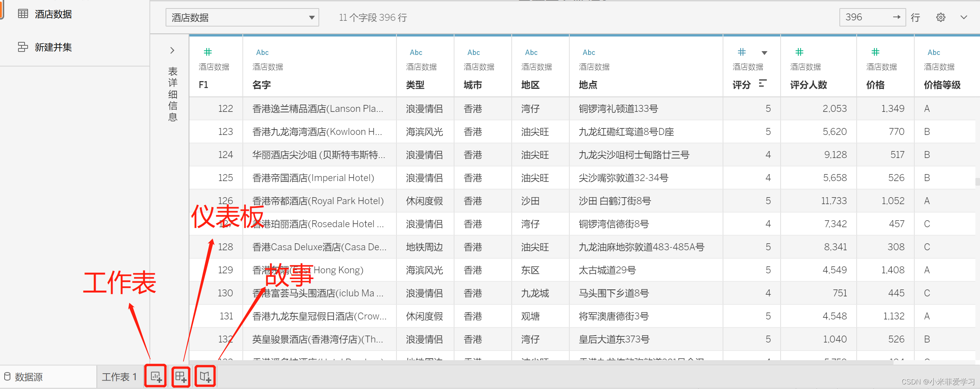Click the new worksheet icon

click(156, 377)
